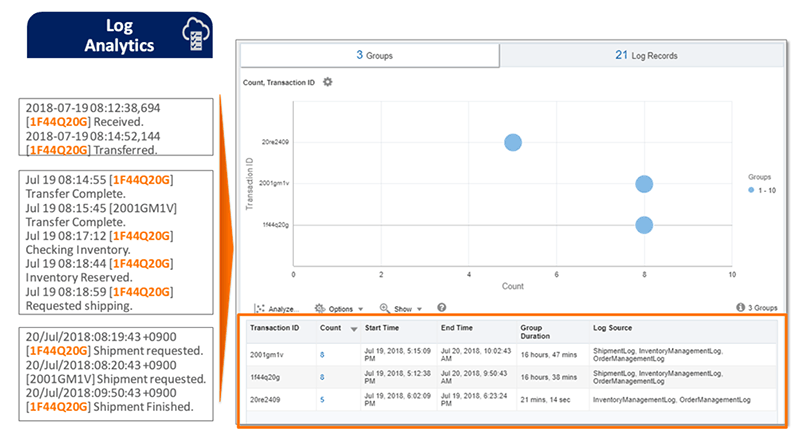Click the Log Analytics title banner
This screenshot has width=800, height=444.
point(120,35)
